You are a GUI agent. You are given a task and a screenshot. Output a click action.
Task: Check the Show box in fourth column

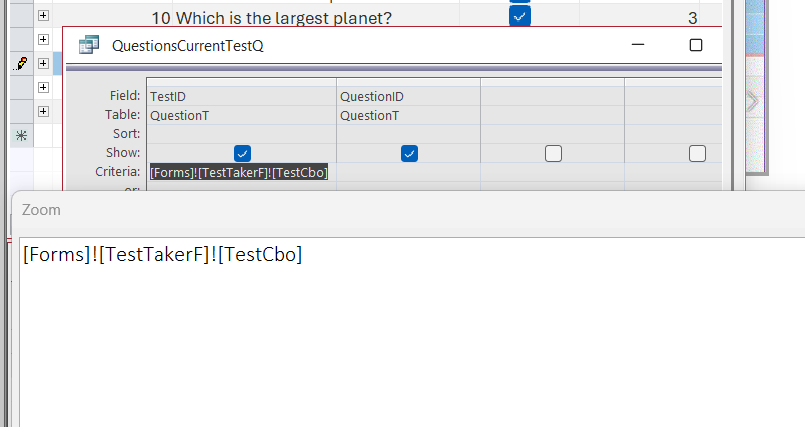click(697, 153)
